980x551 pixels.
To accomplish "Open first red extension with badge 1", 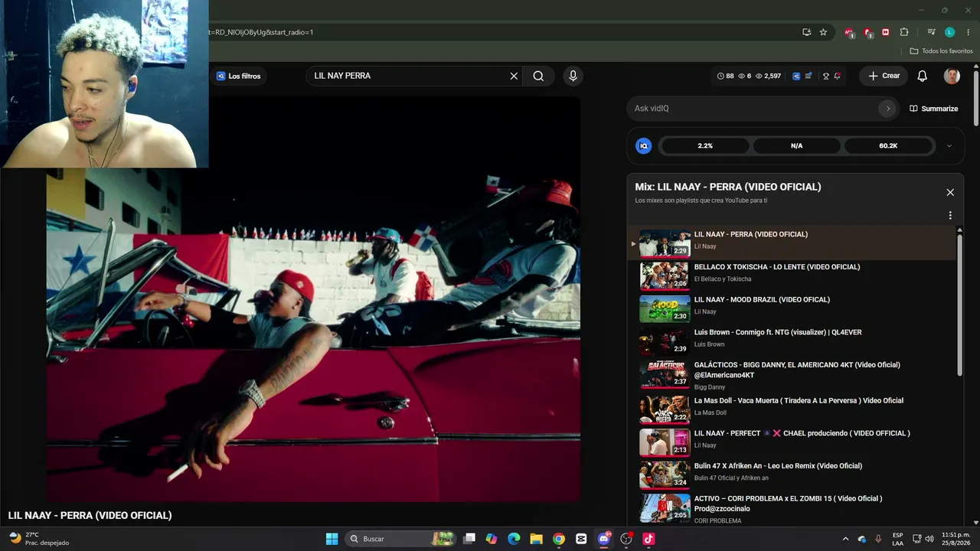I will [x=849, y=33].
